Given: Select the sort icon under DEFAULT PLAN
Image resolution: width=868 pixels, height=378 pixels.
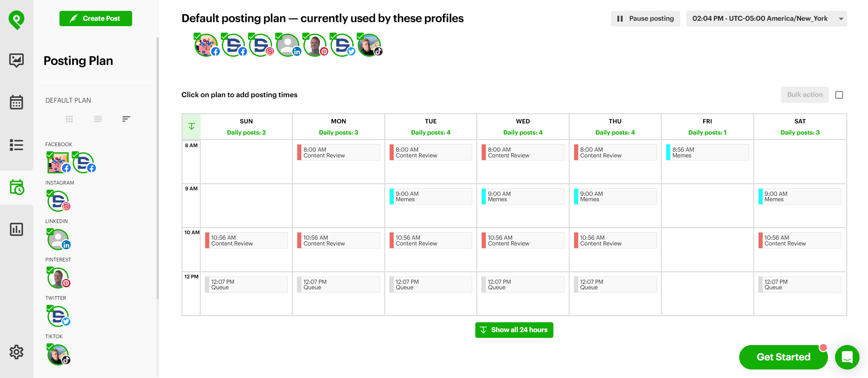Looking at the screenshot, I should coord(126,119).
